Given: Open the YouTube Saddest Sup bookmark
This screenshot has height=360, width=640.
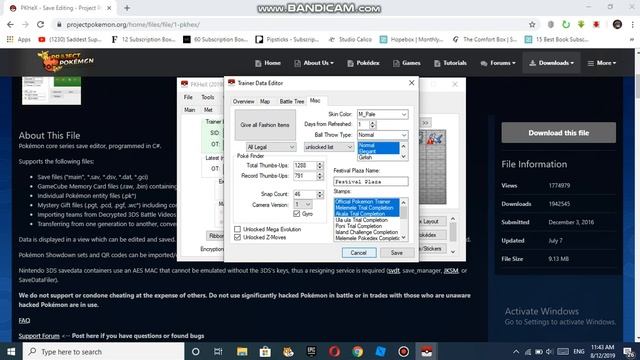Looking at the screenshot, I should point(70,40).
